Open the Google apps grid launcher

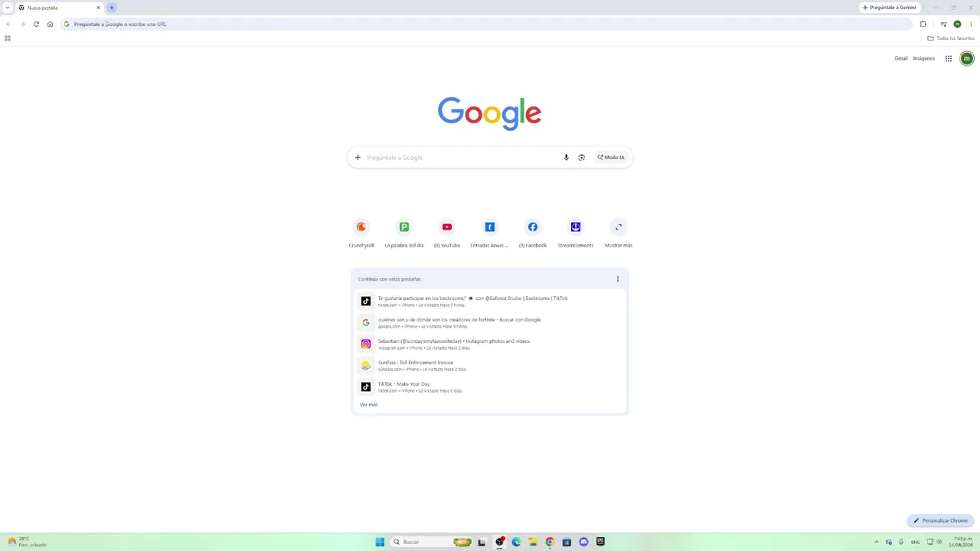point(949,58)
